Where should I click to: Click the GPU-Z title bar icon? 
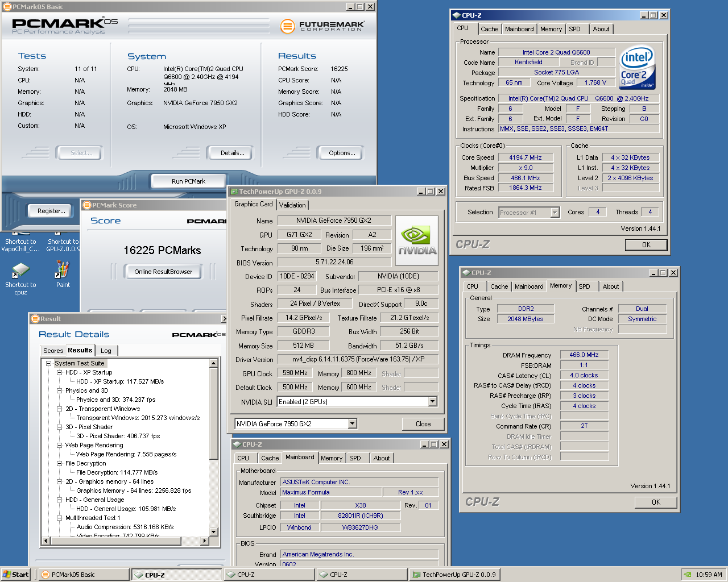[234, 192]
